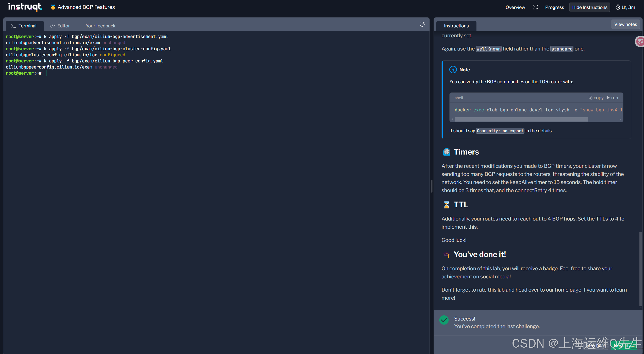Click the green Success checkmark icon
This screenshot has width=644, height=354.
point(444,320)
